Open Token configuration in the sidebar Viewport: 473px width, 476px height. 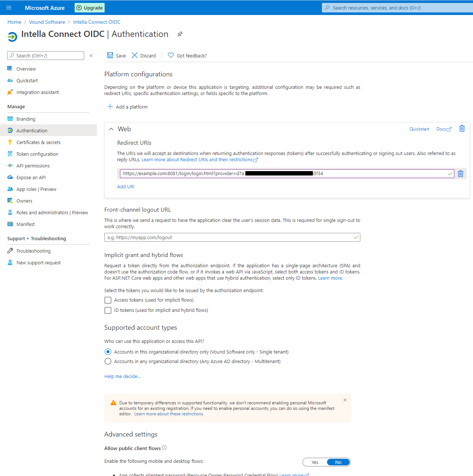click(x=37, y=154)
